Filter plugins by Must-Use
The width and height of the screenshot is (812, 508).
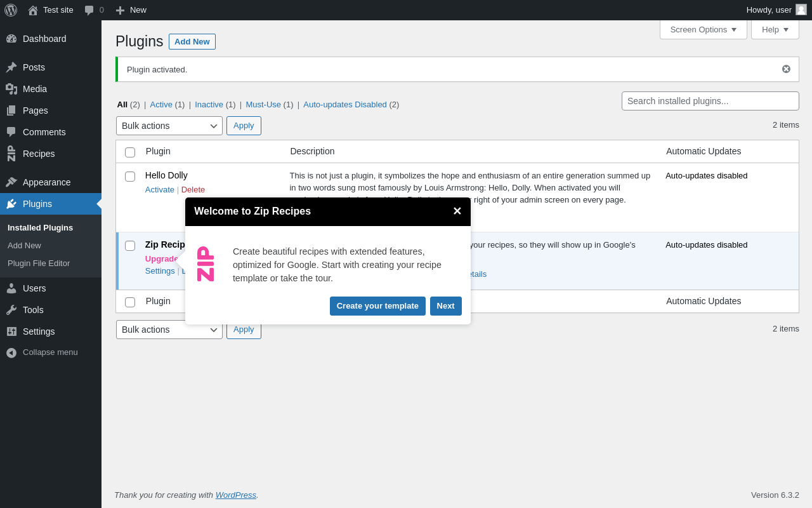click(263, 104)
